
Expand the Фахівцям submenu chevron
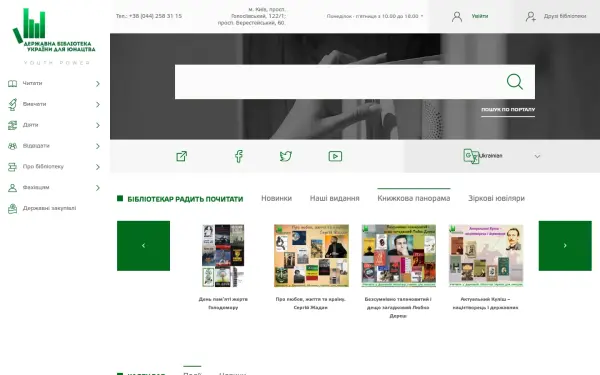[x=98, y=188]
